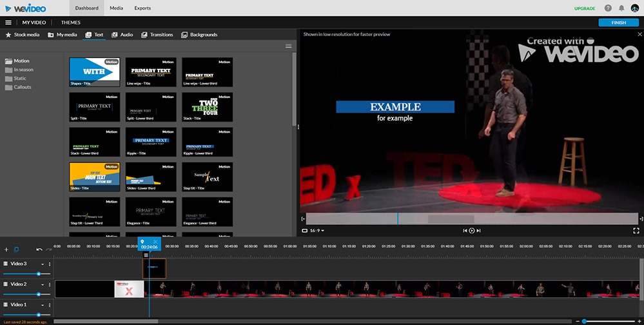
Task: Open the clip menu icon below playhead
Action: click(x=146, y=255)
